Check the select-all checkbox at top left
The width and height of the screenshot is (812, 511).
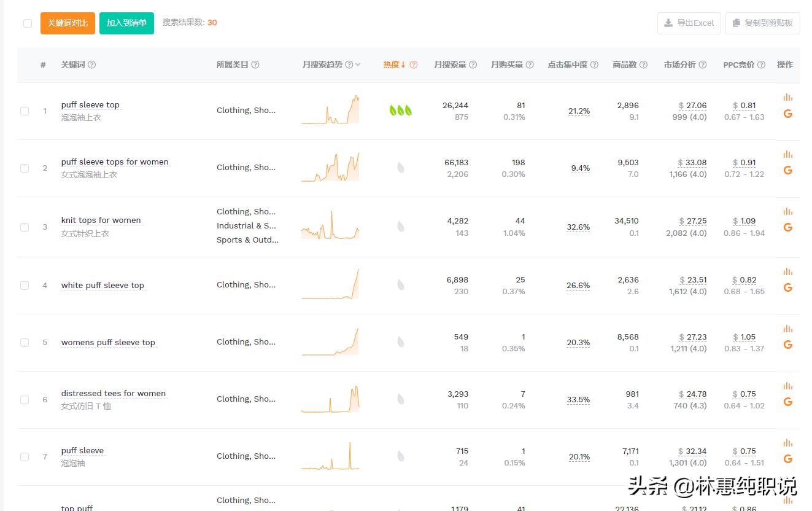point(26,23)
